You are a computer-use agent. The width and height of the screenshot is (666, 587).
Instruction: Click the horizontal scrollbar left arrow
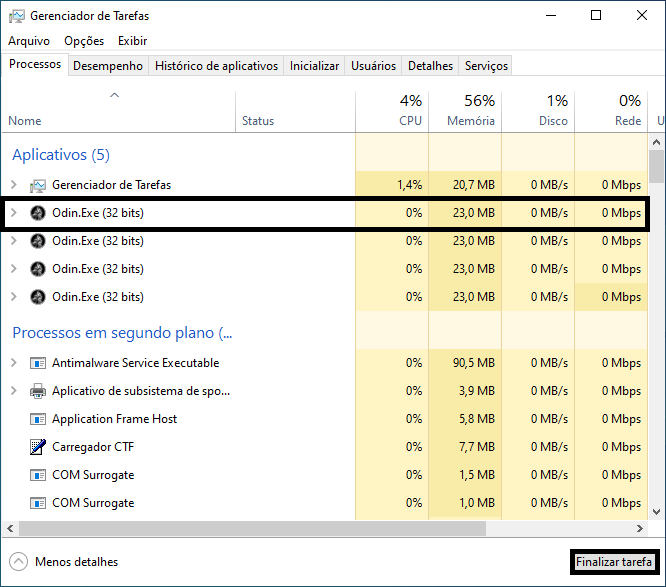click(x=10, y=529)
